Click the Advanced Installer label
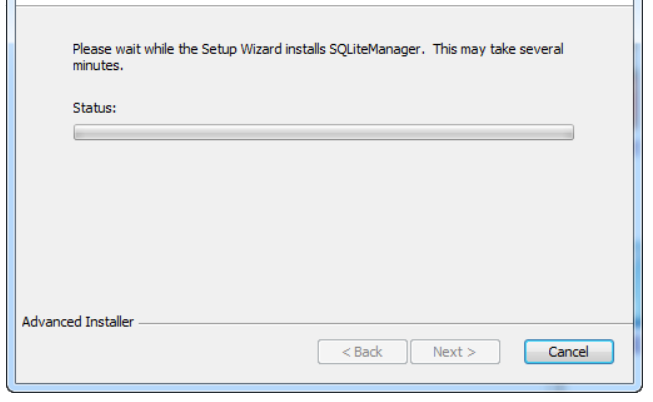Viewport: 653px width, 402px height. tap(78, 322)
